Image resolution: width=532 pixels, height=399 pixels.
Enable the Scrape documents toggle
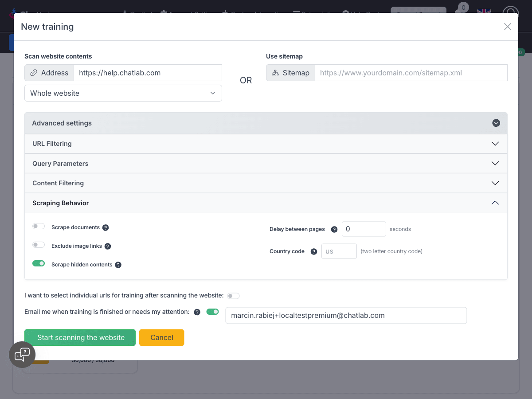[39, 227]
